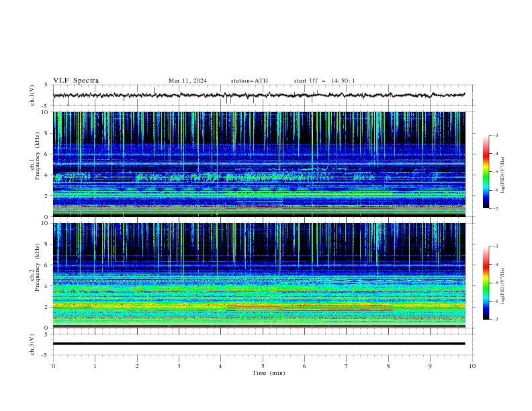Viewport: 532px width, 411px height.
Task: Click the ch.1 frequency axis "4" tick
Action: [47, 175]
